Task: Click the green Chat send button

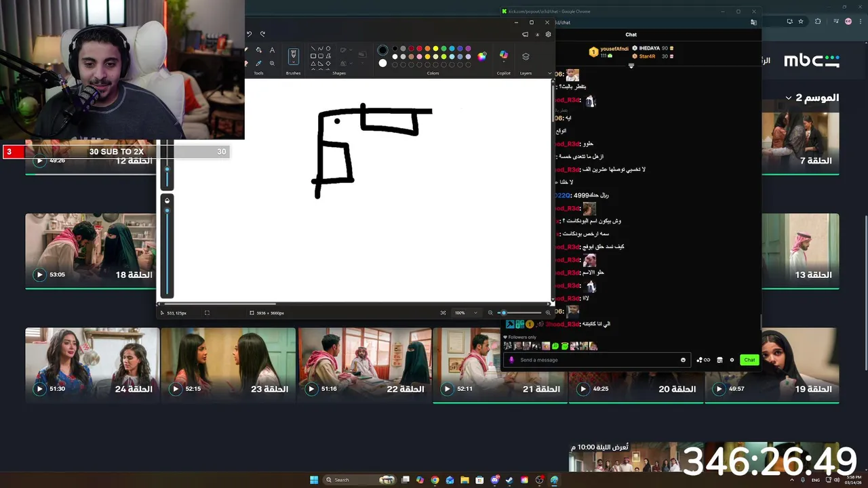Action: tap(749, 360)
